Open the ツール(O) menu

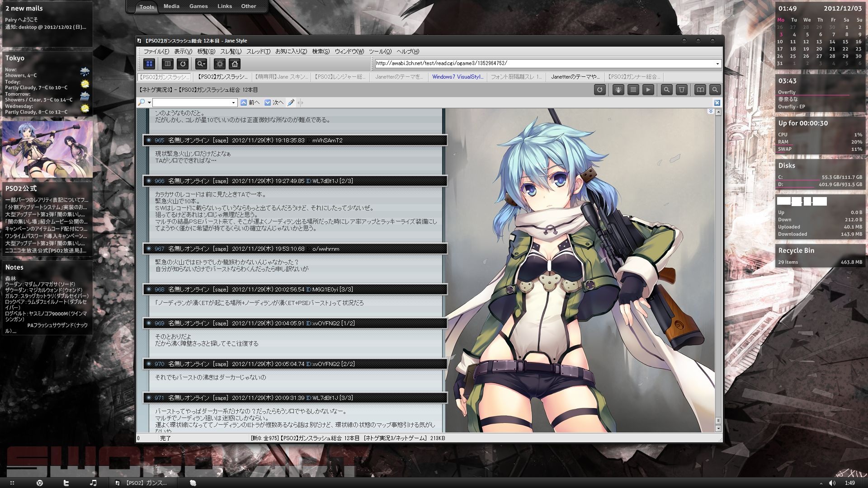click(x=380, y=52)
